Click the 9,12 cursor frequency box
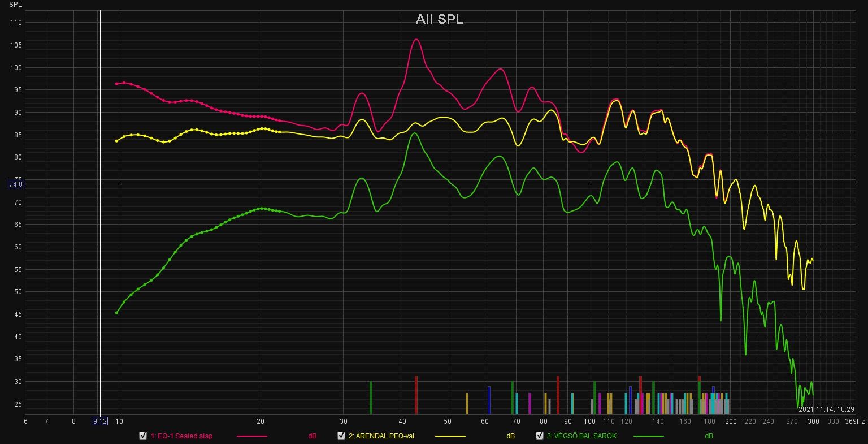The image size is (868, 444). 99,421
